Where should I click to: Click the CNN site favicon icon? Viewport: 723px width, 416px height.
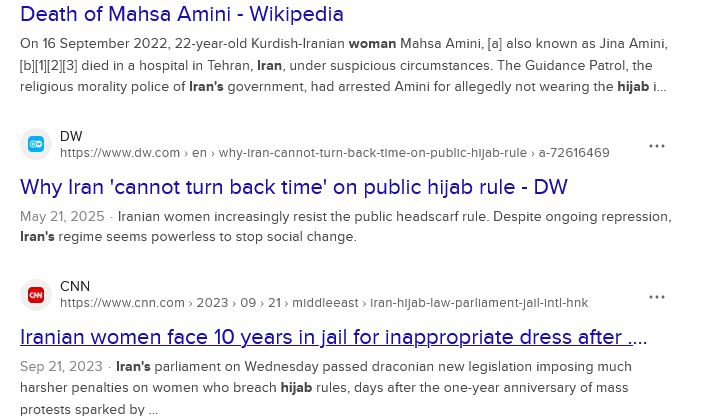[x=36, y=294]
